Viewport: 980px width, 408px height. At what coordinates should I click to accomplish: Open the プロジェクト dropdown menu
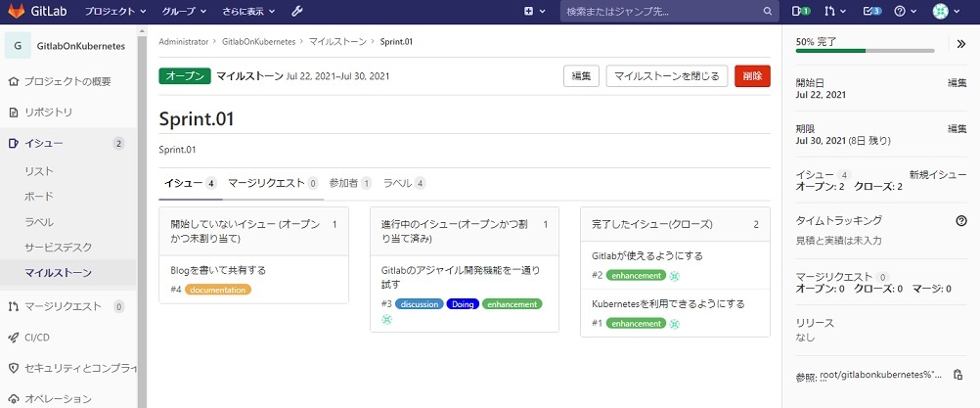tap(115, 11)
